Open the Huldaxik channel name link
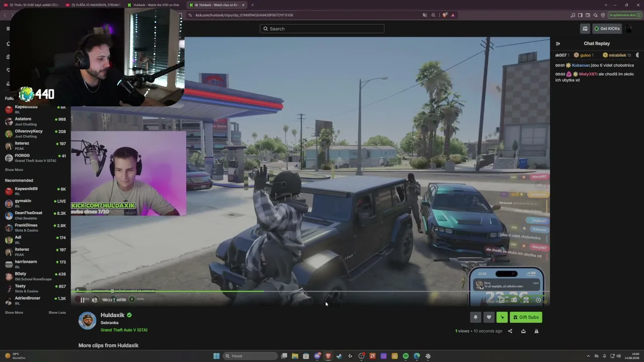 click(x=112, y=315)
